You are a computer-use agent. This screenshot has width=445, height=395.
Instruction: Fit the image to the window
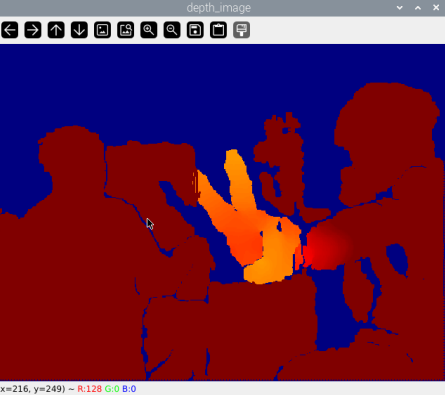[125, 30]
